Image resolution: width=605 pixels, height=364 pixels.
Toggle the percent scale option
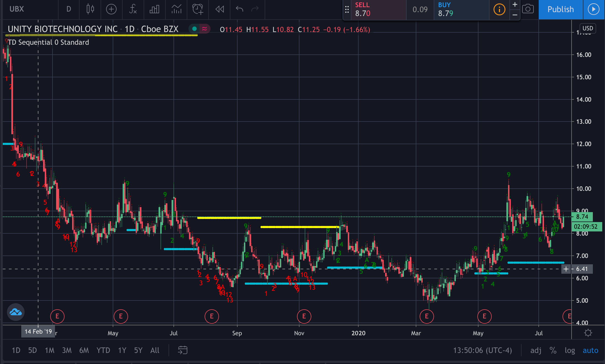pos(553,350)
